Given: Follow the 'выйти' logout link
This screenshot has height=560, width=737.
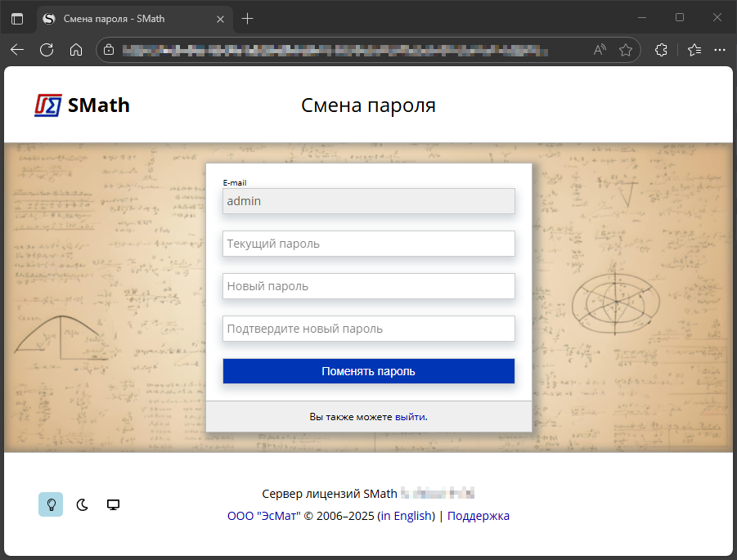Looking at the screenshot, I should point(410,417).
